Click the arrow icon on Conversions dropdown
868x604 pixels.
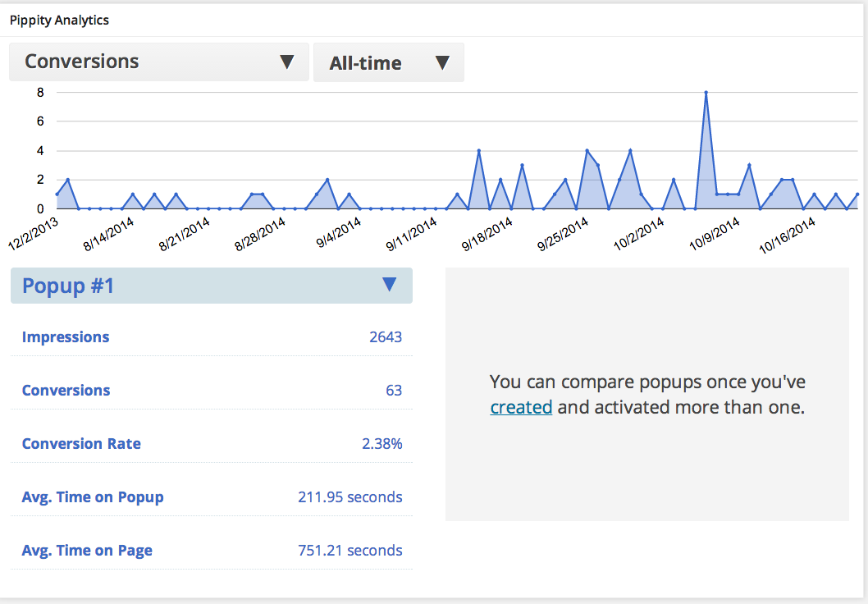(287, 62)
